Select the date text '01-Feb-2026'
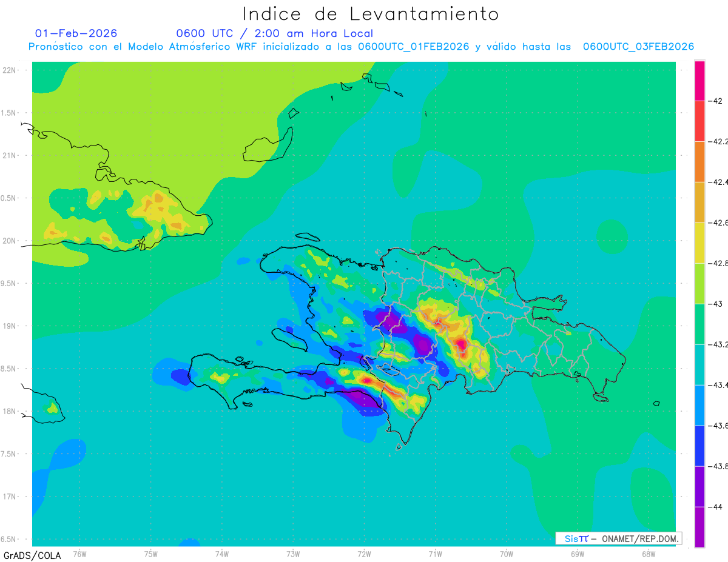Viewport: 728px width, 562px height. [76, 33]
